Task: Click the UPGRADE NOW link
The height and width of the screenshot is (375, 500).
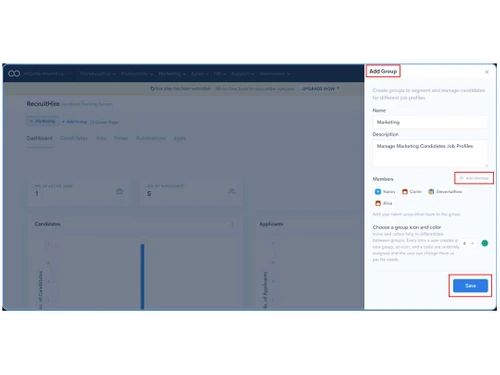Action: click(x=320, y=89)
